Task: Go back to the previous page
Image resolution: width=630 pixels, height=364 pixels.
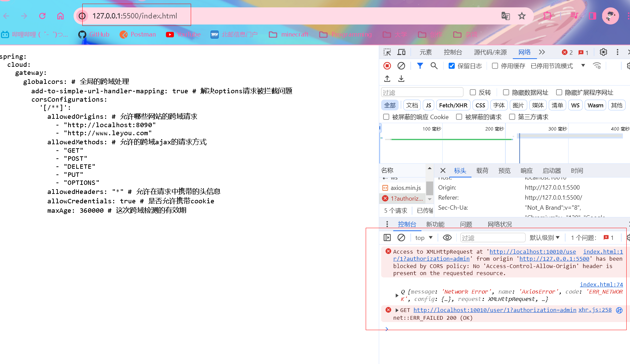Action: click(x=6, y=16)
